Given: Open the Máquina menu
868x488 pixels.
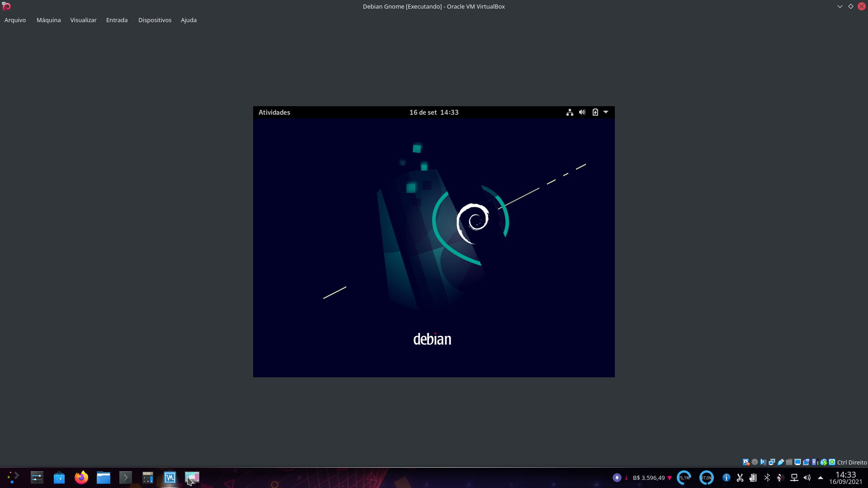Looking at the screenshot, I should [x=48, y=20].
